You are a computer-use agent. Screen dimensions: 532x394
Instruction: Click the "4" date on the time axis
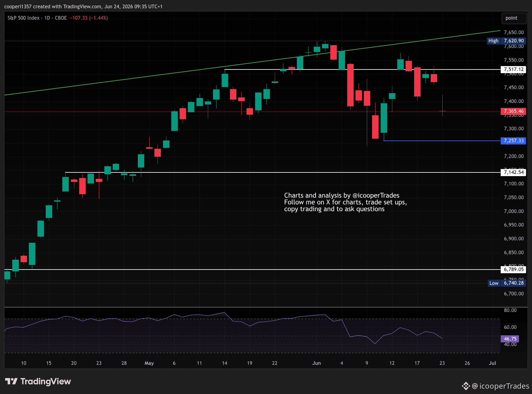tap(342, 363)
